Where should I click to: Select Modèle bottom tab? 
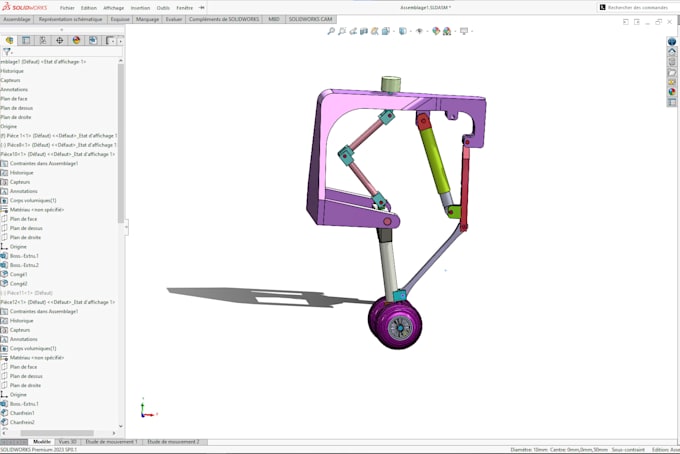[42, 442]
